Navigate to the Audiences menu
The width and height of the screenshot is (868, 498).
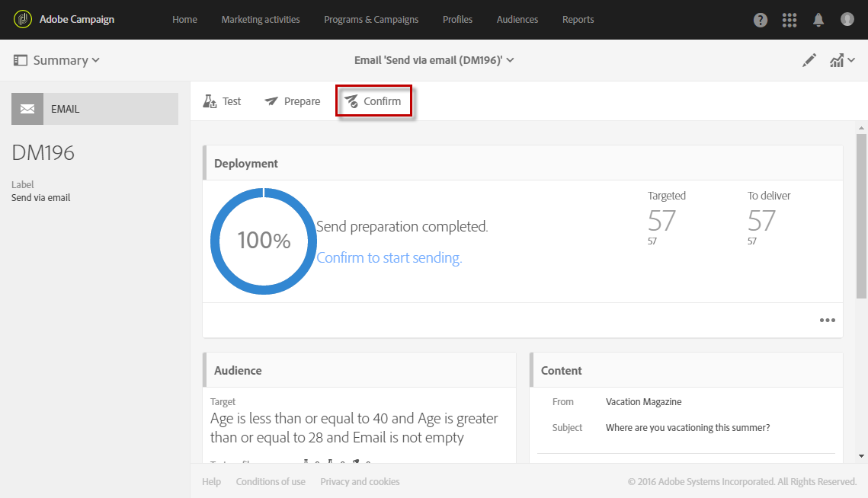pos(517,20)
